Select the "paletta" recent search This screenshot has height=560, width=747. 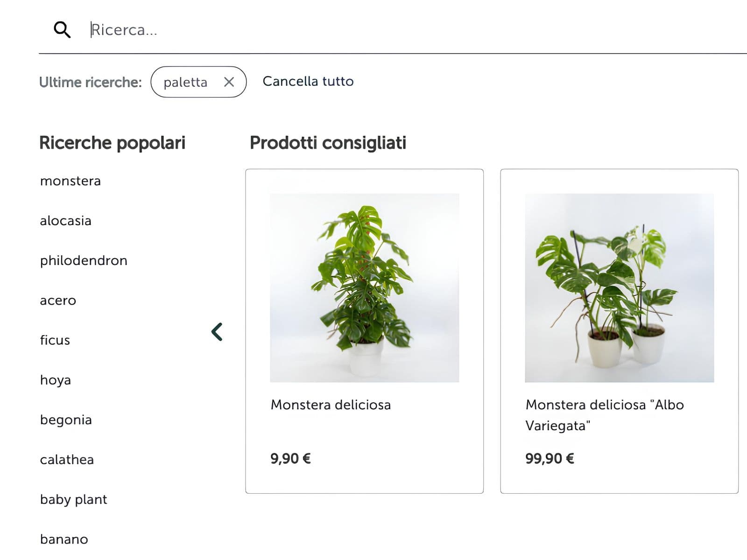tap(185, 82)
